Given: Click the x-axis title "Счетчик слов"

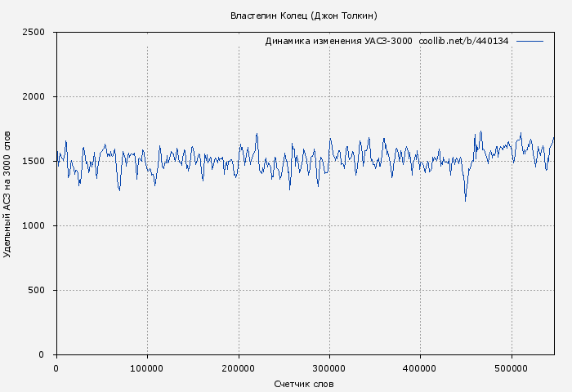Looking at the screenshot, I should pyautogui.click(x=304, y=384).
